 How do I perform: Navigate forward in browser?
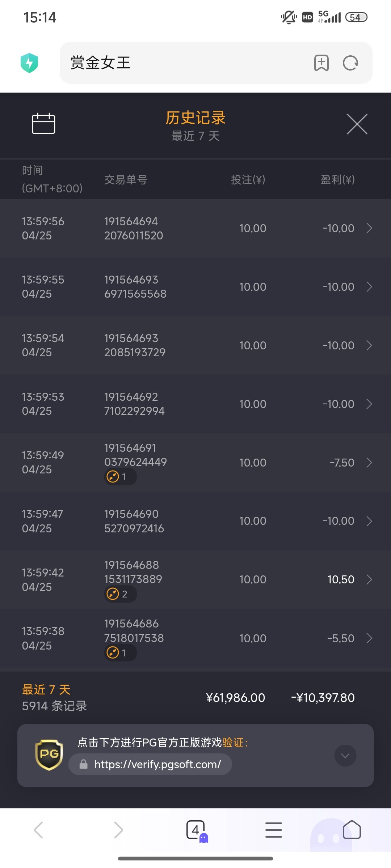(118, 830)
